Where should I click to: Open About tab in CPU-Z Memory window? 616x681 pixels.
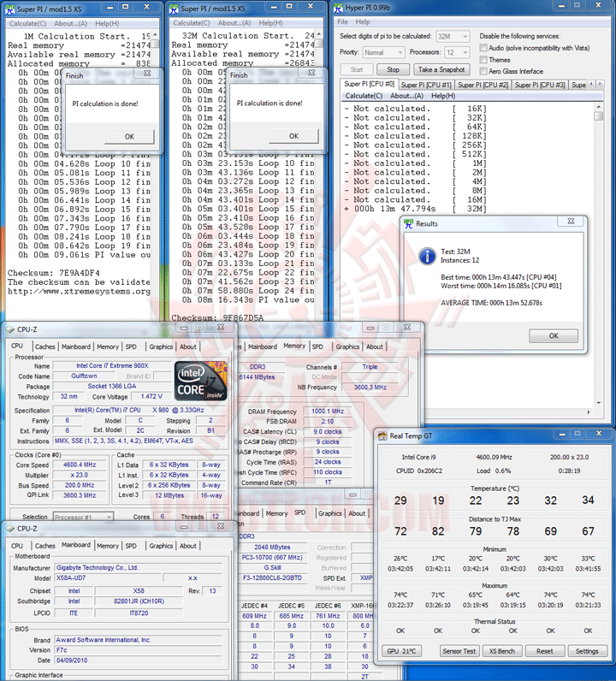[375, 346]
